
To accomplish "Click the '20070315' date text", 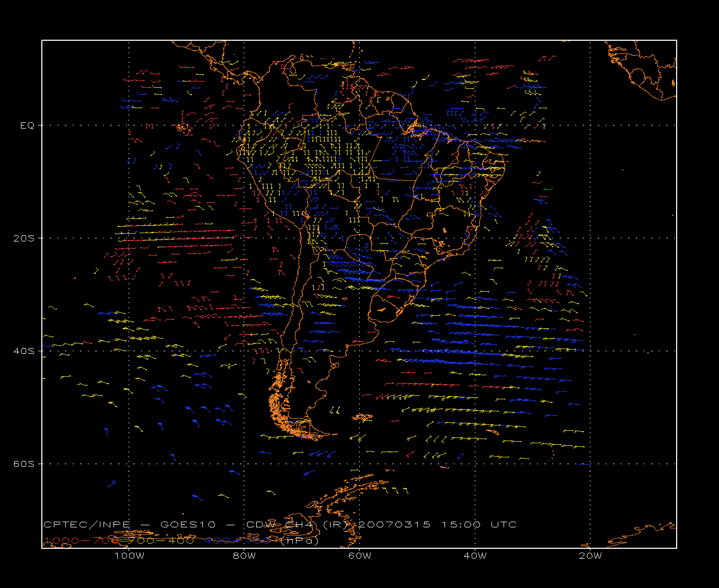I will 395,524.
